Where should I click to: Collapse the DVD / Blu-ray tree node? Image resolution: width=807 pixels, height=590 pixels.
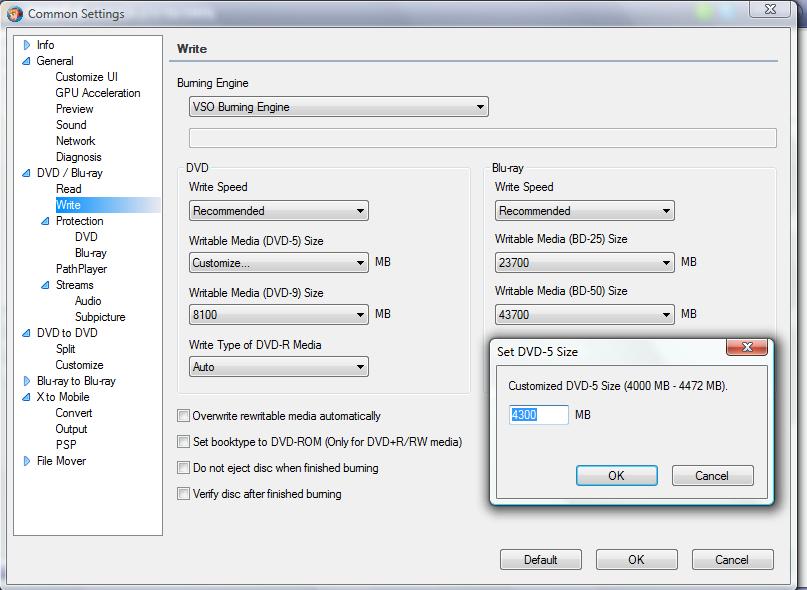pos(26,173)
